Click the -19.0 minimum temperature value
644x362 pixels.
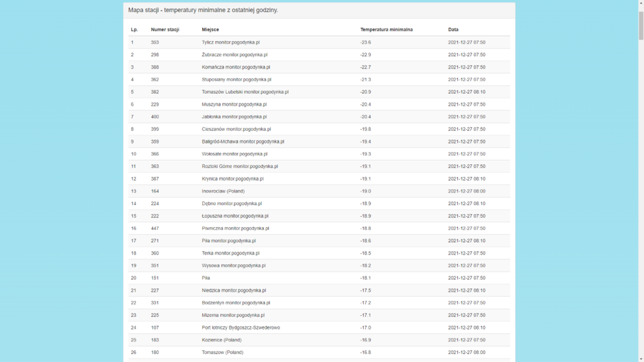366,191
